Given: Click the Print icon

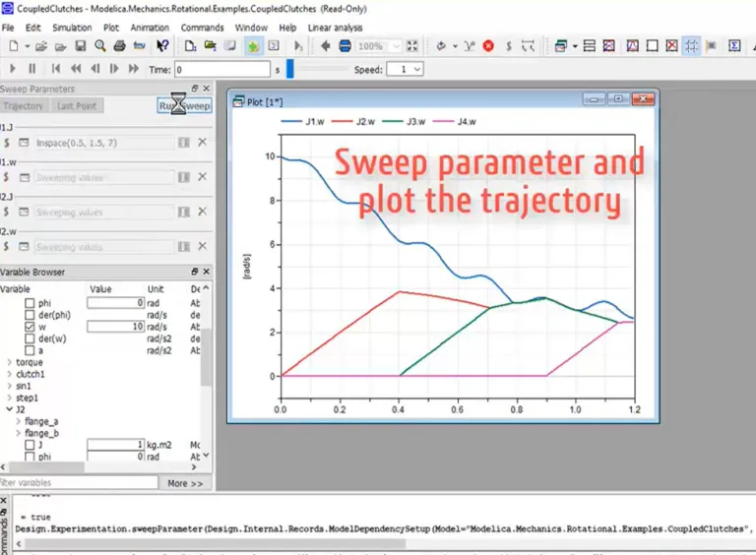Looking at the screenshot, I should 119,46.
